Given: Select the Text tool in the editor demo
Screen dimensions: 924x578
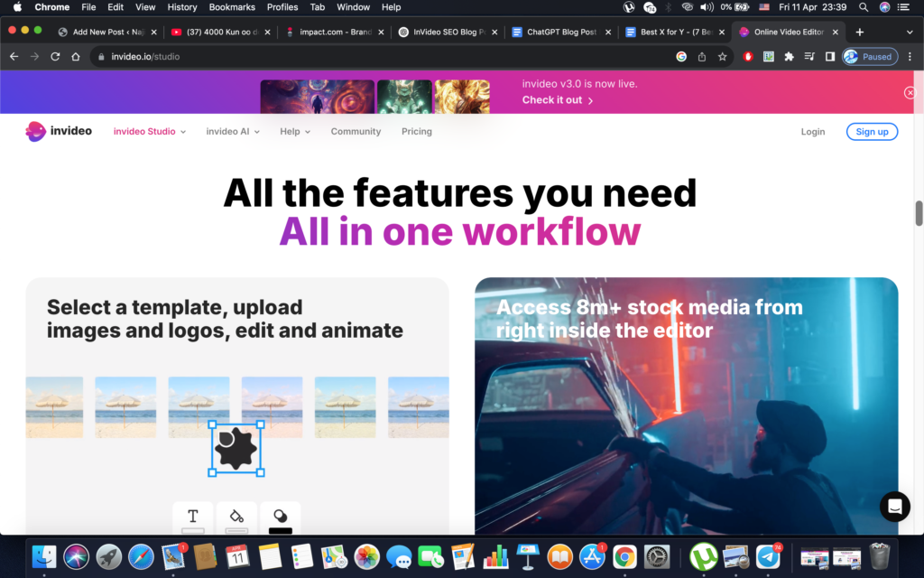Looking at the screenshot, I should pyautogui.click(x=192, y=517).
